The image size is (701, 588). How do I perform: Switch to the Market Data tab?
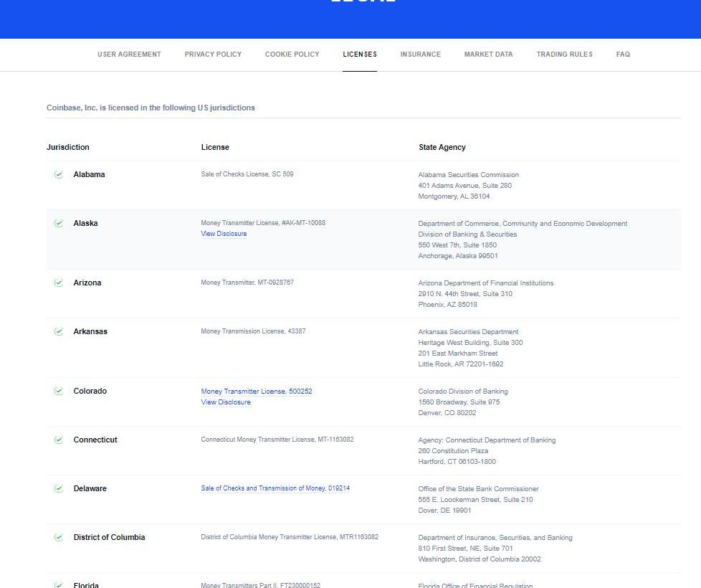tap(488, 54)
